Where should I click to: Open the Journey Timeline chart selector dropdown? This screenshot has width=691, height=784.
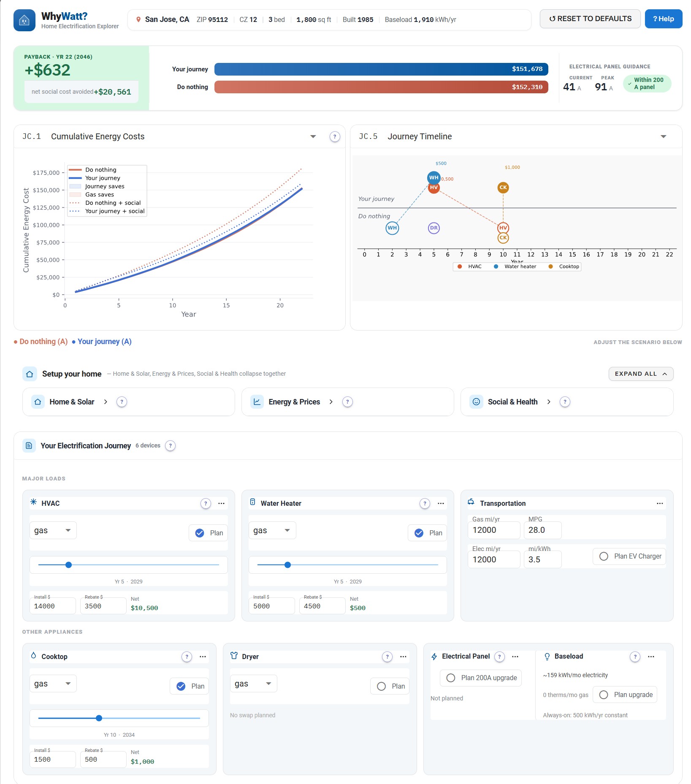663,136
